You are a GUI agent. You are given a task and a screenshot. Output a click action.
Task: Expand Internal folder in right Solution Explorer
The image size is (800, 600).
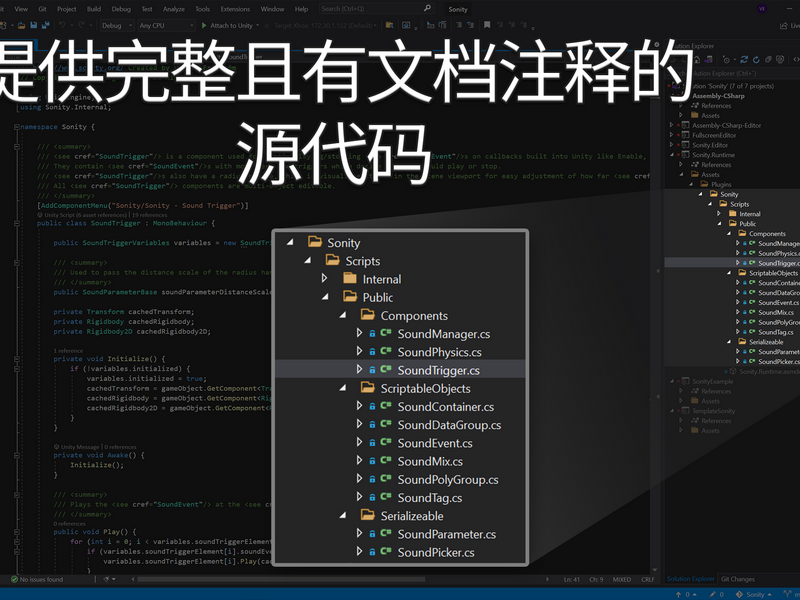(719, 214)
